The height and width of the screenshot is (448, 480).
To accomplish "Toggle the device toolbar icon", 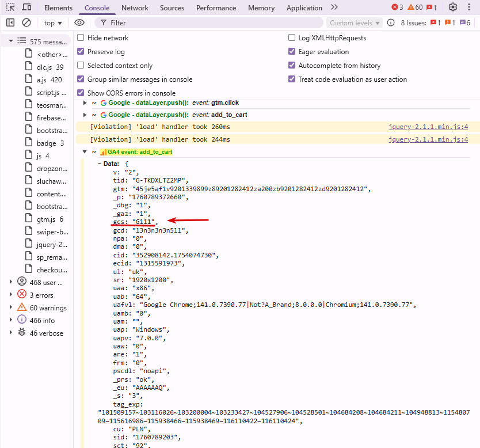I will [26, 7].
